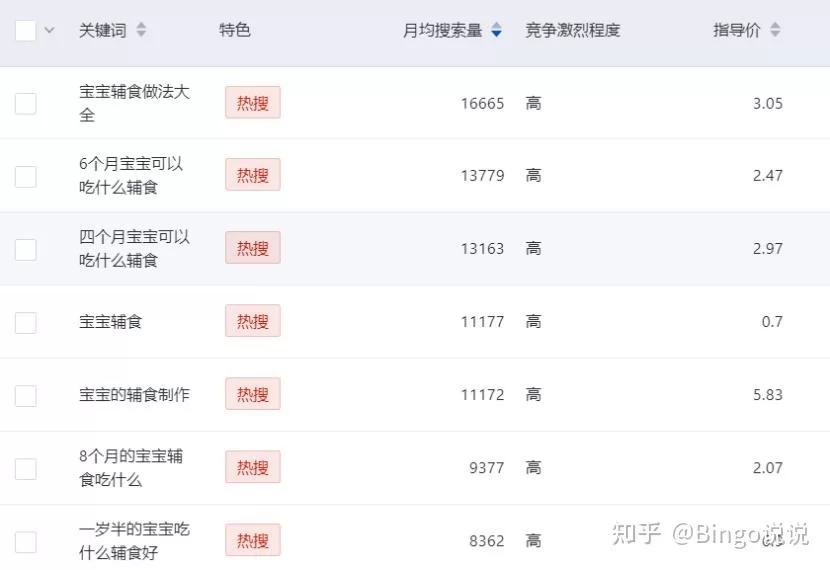Sort by 月均搜索量 sort icon

coord(497,31)
